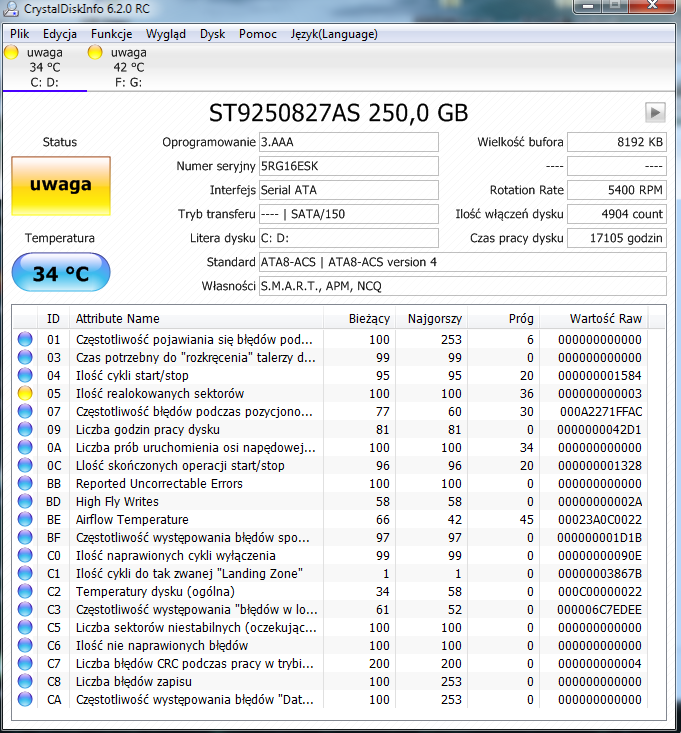Click the blue status icon of attribute C7

25,663
